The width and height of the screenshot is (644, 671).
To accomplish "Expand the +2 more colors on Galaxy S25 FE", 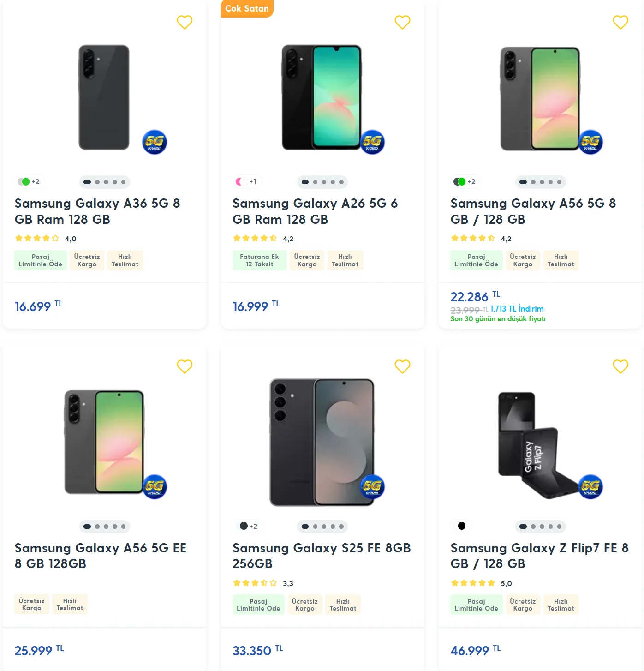I will pos(253,527).
